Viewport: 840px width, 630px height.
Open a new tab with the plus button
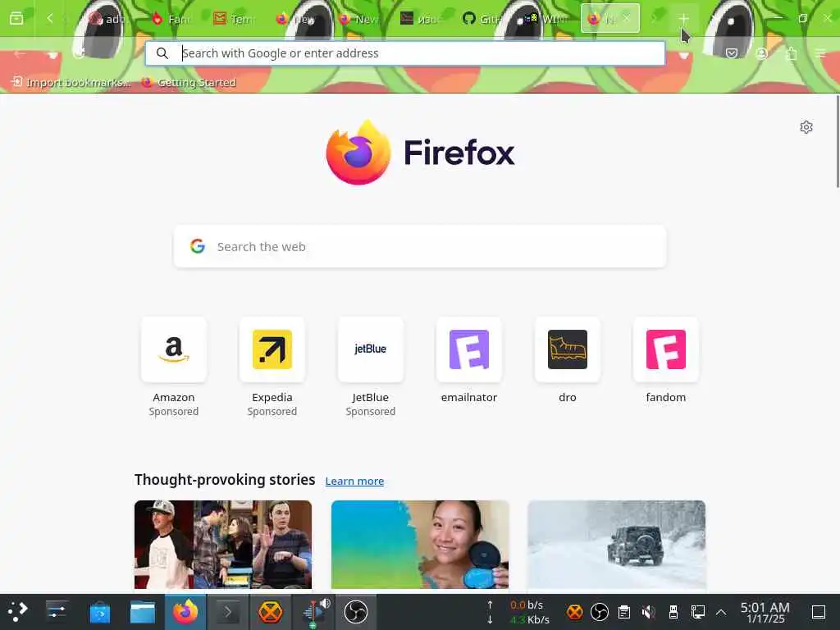click(x=683, y=18)
